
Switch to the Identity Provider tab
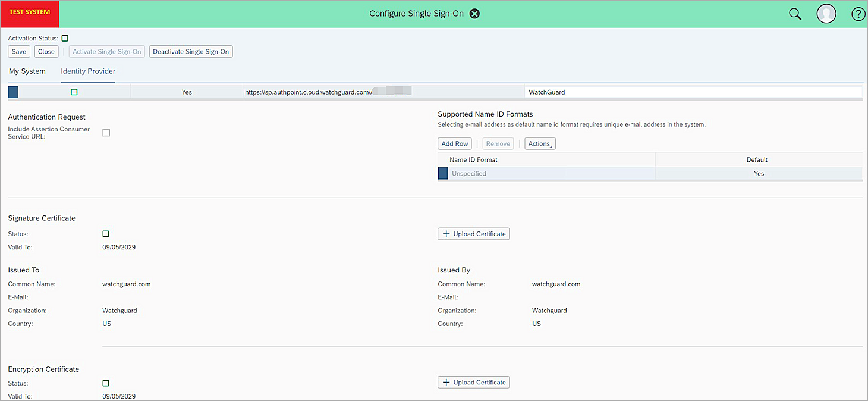pos(87,71)
